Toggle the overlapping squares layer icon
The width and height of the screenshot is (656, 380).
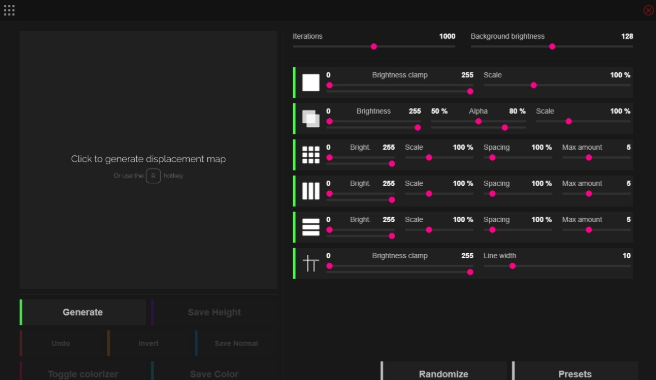(x=311, y=118)
